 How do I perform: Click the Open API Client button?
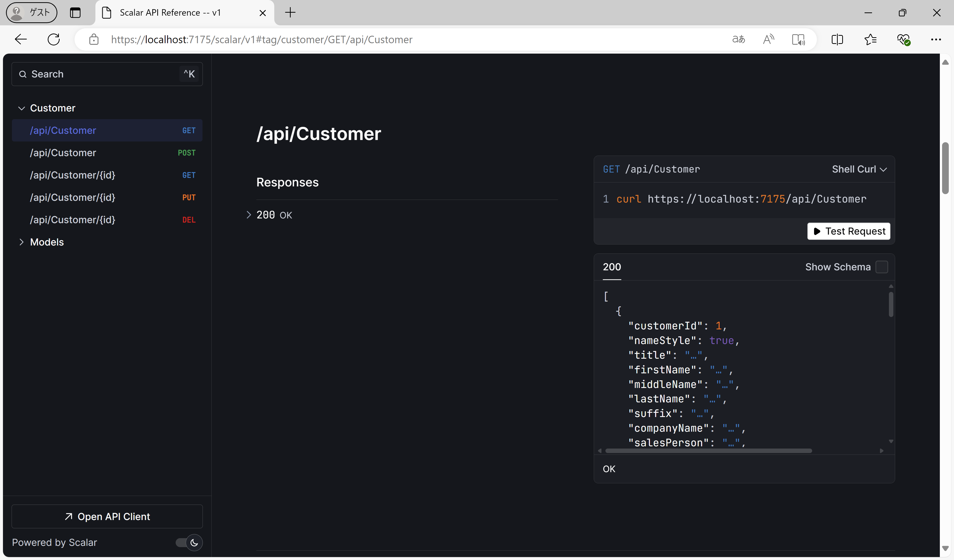107,517
